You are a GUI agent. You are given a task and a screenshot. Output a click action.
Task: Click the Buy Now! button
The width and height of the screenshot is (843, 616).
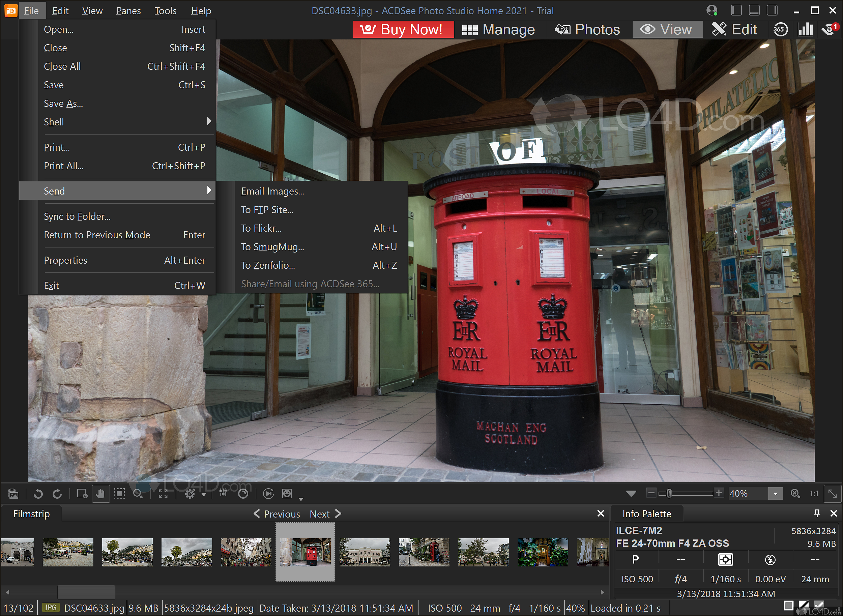tap(403, 29)
